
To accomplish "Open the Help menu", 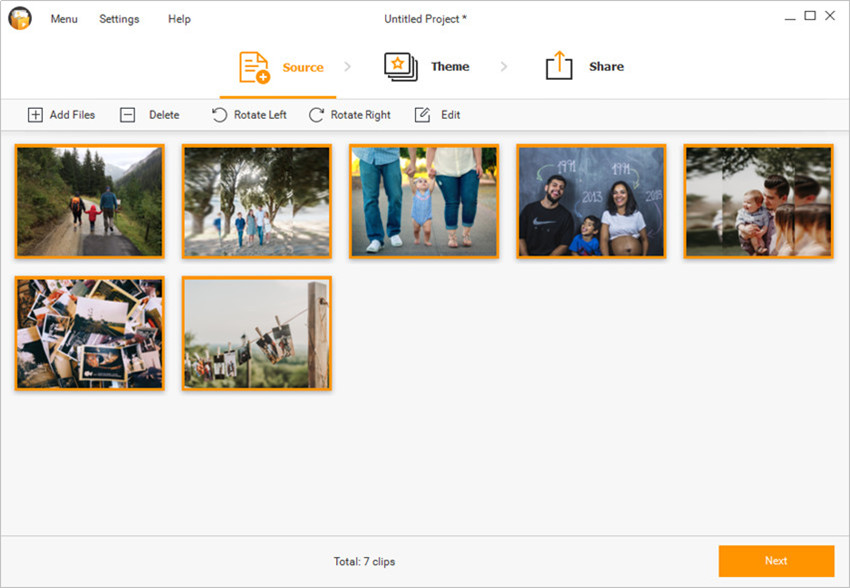I will click(179, 19).
